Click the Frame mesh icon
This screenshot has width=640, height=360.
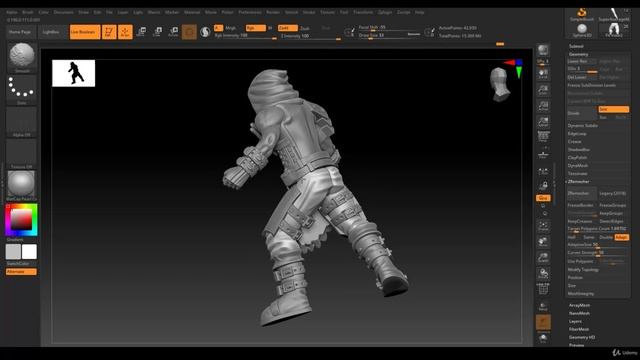coord(543,226)
